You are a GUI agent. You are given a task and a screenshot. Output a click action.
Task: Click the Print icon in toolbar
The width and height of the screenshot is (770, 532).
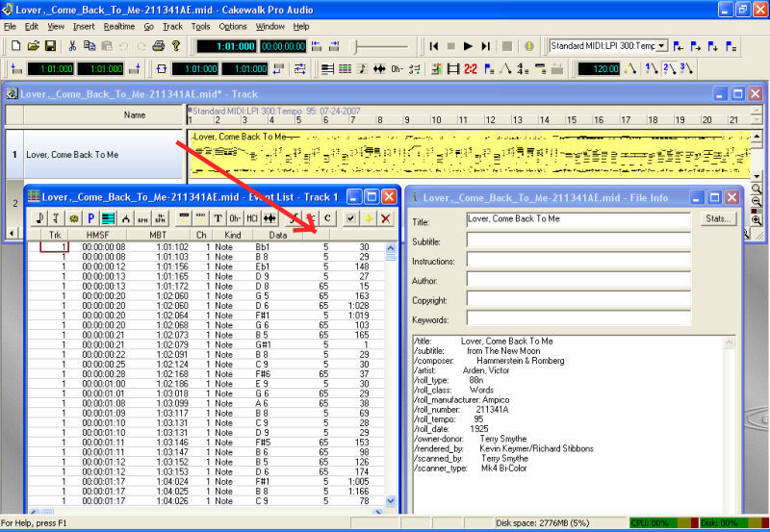click(159, 46)
